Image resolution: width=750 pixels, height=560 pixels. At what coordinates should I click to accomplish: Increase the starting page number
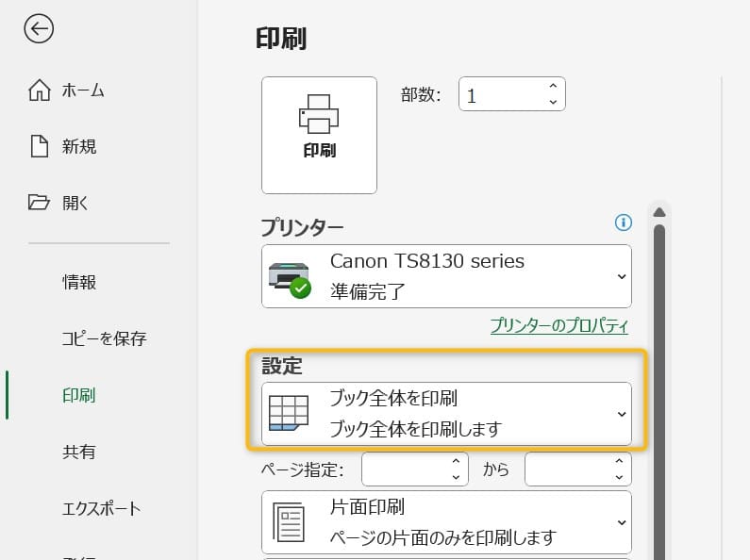point(456,461)
